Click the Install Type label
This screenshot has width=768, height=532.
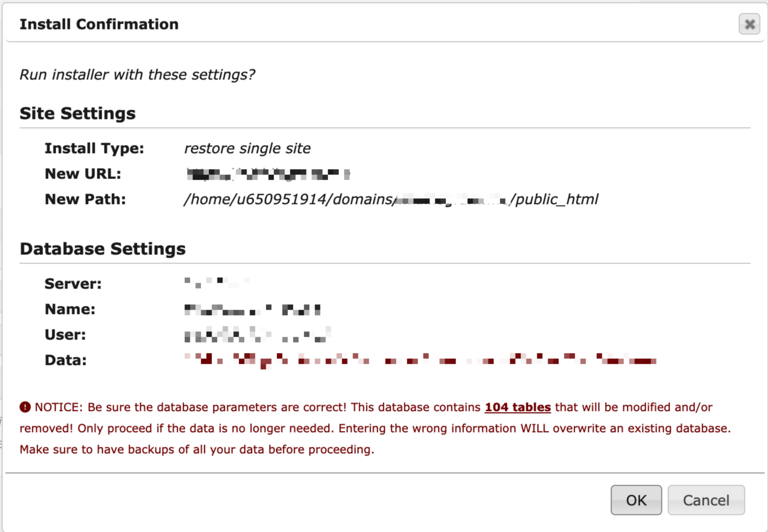(94, 148)
